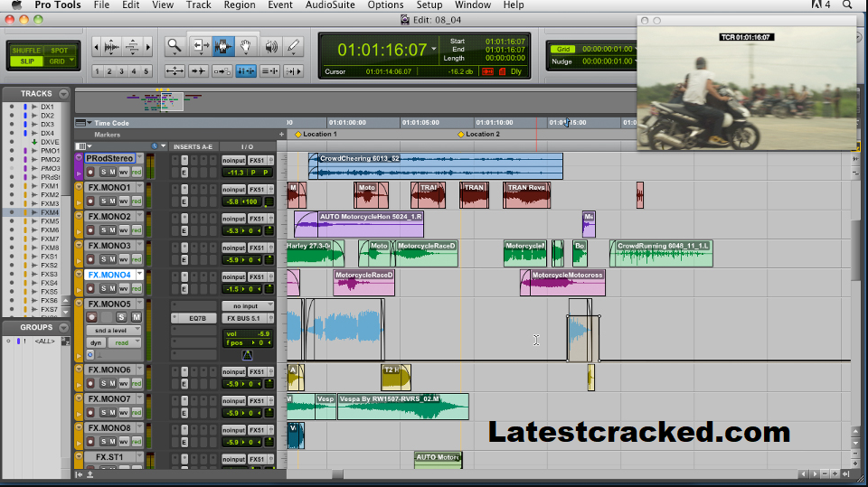Click the FX.MONO5 timebase selector icon

[x=90, y=355]
